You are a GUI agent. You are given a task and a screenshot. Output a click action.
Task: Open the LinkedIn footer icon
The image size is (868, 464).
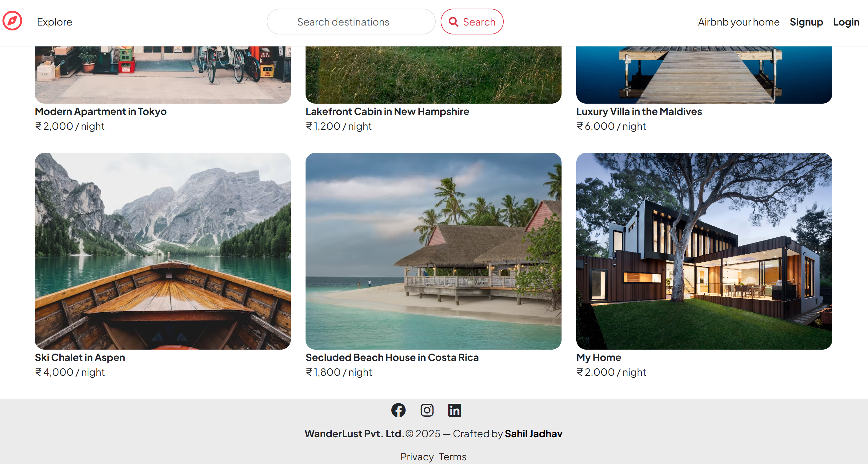click(454, 410)
